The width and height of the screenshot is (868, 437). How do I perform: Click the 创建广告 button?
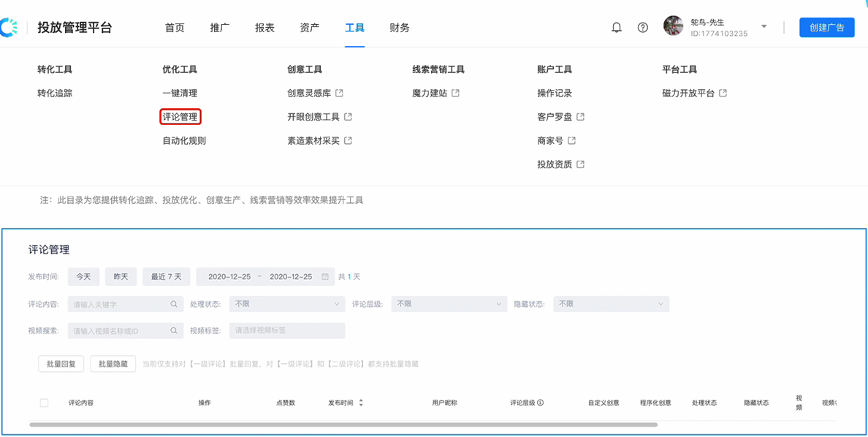coord(827,27)
